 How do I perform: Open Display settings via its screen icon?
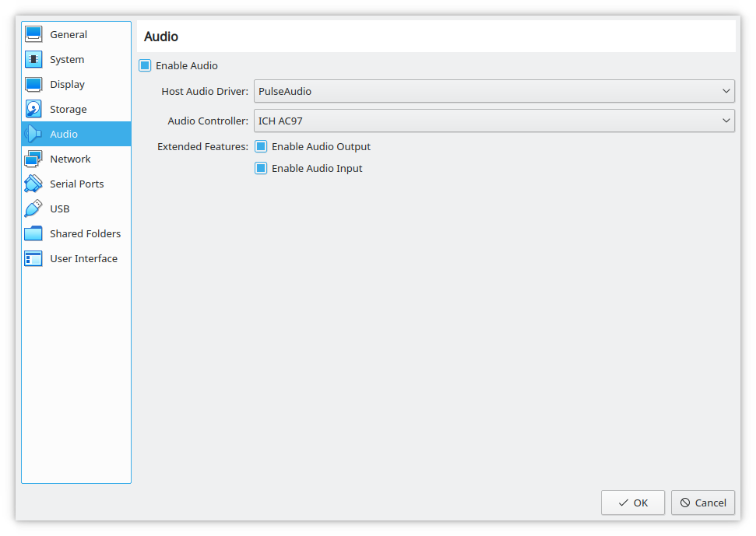[33, 84]
